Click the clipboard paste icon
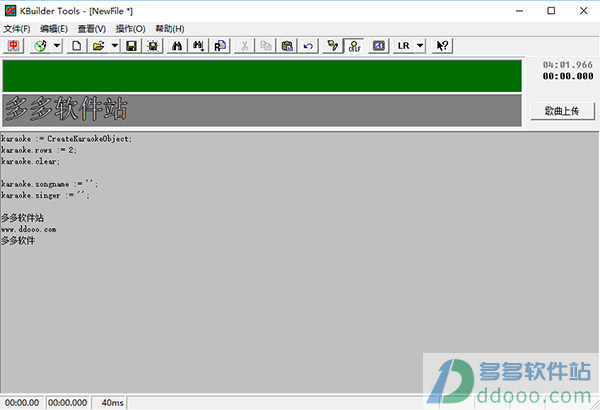The height and width of the screenshot is (410, 600). [x=287, y=46]
